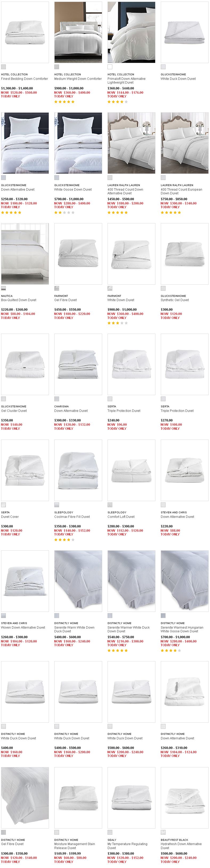Select the swatch under Primaloft Down Alternative Lightweight
The width and height of the screenshot is (210, 868).
pyautogui.click(x=110, y=67)
